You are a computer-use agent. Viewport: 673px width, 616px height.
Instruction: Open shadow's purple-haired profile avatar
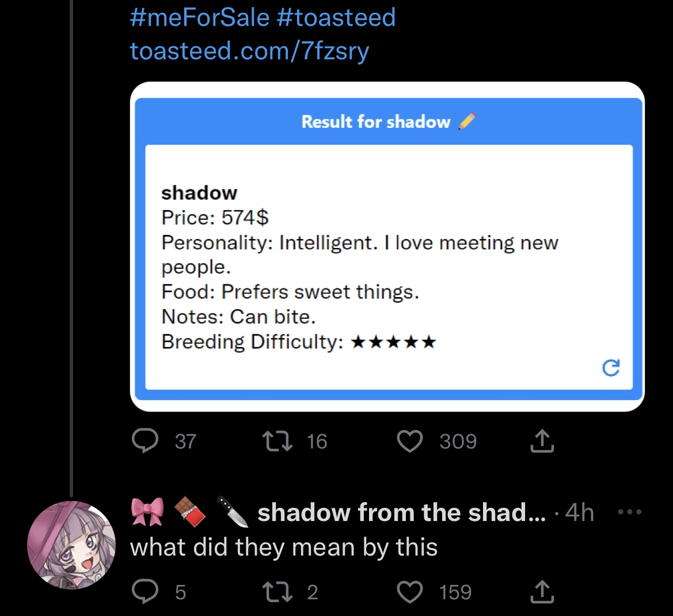click(71, 545)
